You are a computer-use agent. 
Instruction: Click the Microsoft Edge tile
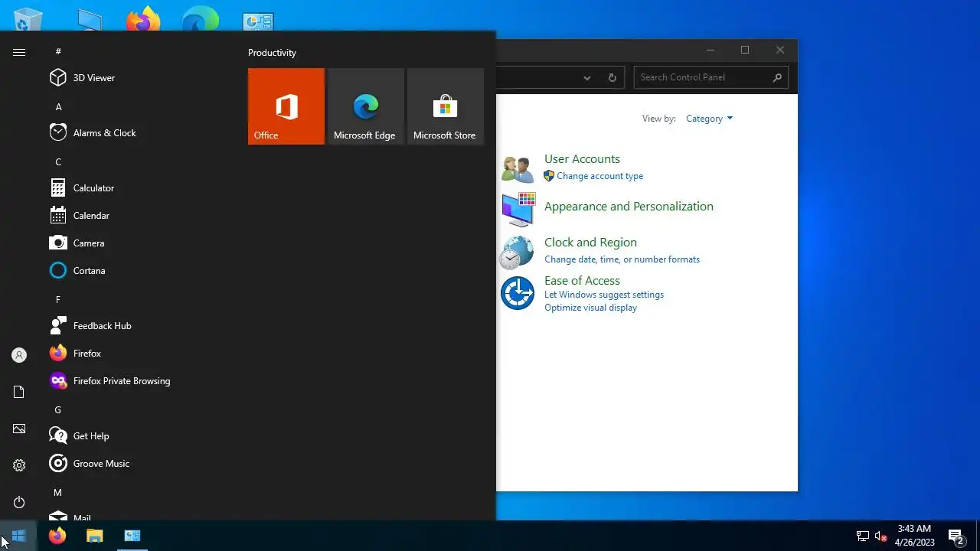coord(366,106)
